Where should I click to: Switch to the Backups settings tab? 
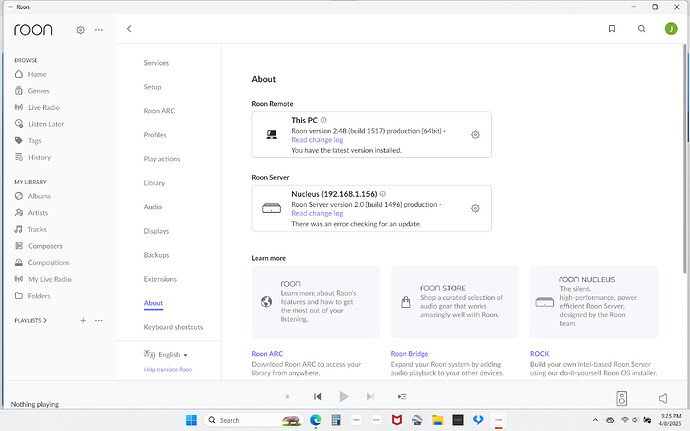point(156,255)
